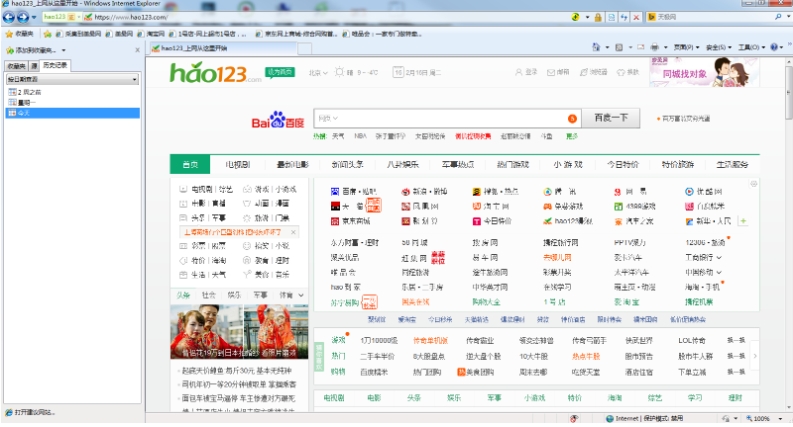
Task: Click the calendar date icon near 2月16日
Action: (398, 72)
